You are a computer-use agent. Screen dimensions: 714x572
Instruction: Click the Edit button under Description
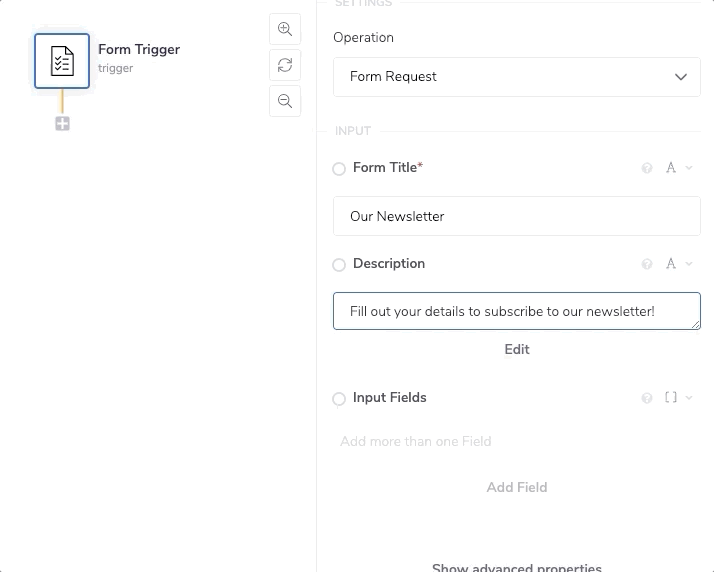517,349
